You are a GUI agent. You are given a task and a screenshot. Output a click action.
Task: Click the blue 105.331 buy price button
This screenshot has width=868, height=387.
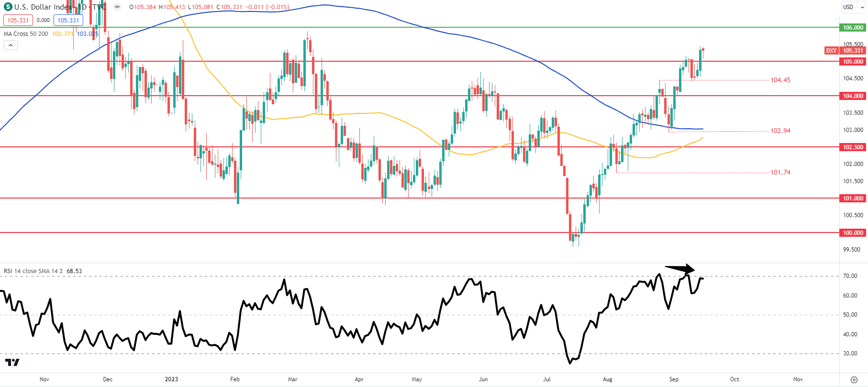(68, 20)
